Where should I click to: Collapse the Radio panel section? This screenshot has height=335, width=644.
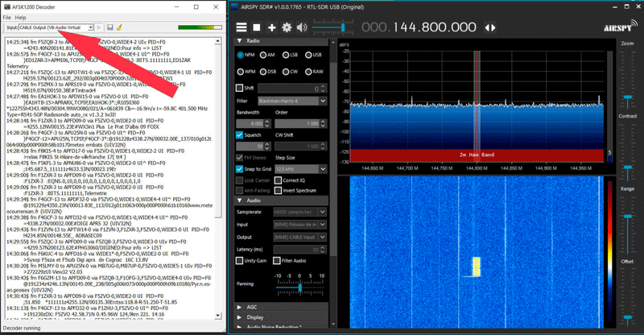(239, 41)
